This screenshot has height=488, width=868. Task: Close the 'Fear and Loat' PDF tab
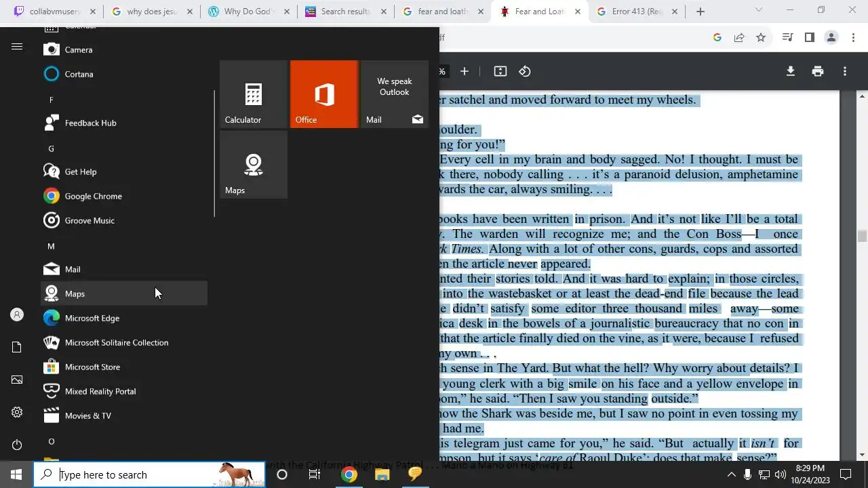coord(578,12)
